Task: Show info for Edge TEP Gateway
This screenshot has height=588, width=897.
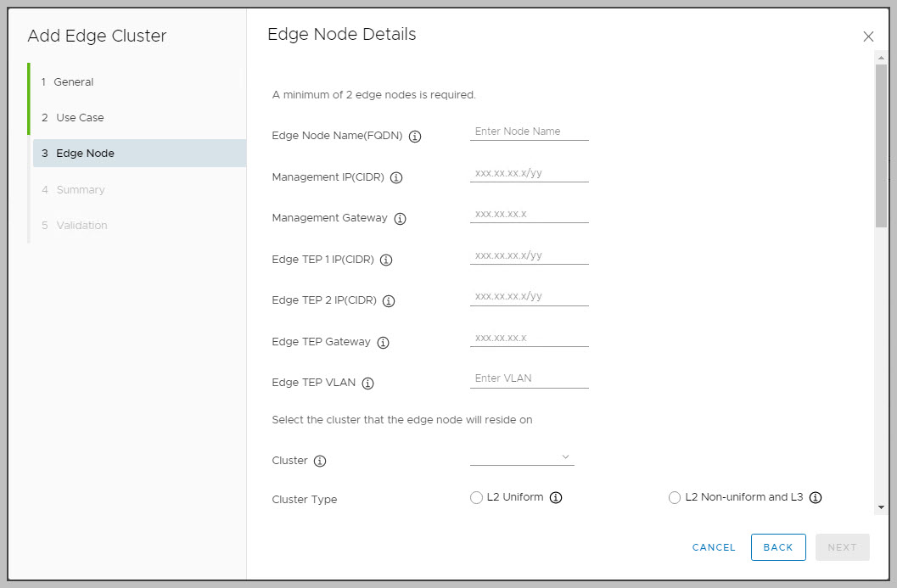Action: coord(383,343)
